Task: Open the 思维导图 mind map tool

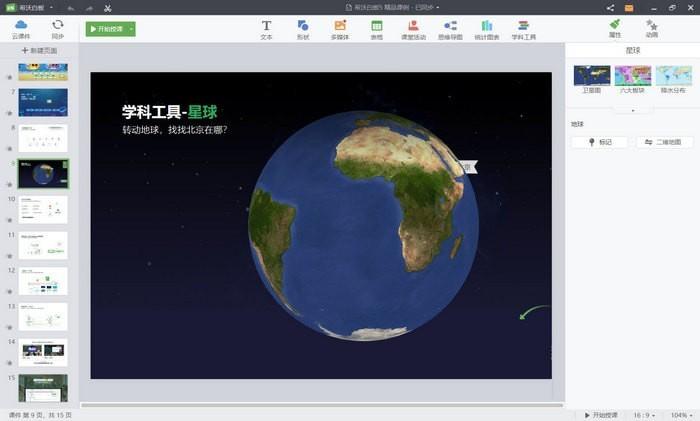Action: (450, 29)
